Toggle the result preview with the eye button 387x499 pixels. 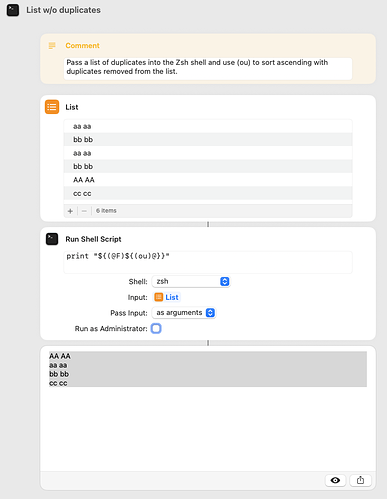335,480
